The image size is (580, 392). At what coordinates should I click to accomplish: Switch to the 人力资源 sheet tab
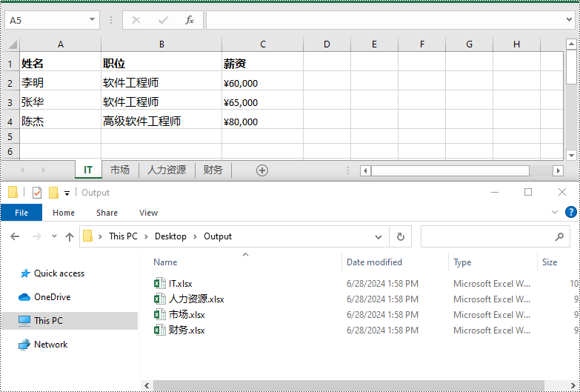coord(167,170)
